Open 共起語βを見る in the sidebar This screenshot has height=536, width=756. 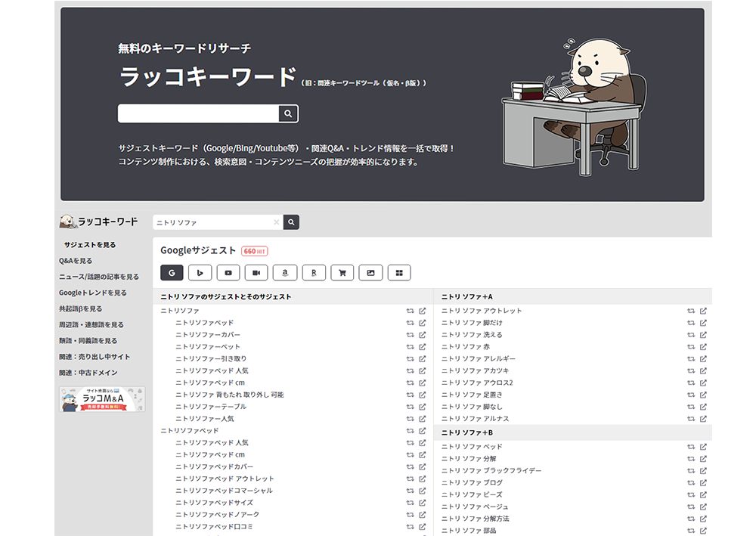point(81,308)
